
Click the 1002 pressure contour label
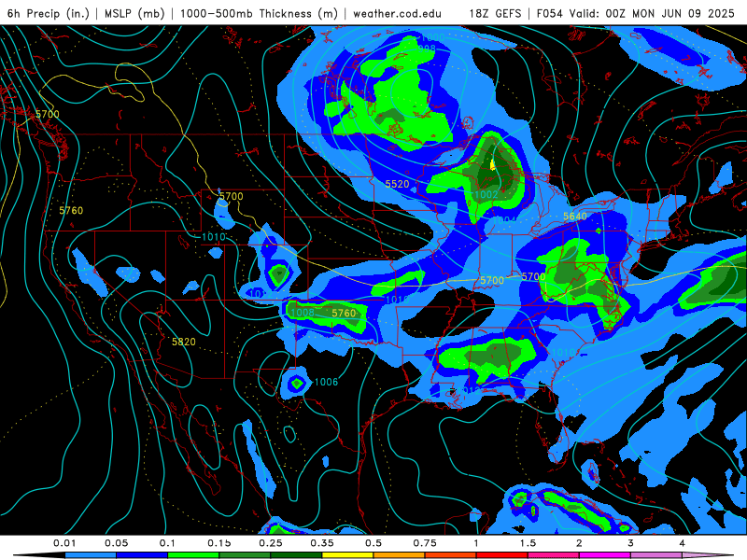tap(486, 194)
